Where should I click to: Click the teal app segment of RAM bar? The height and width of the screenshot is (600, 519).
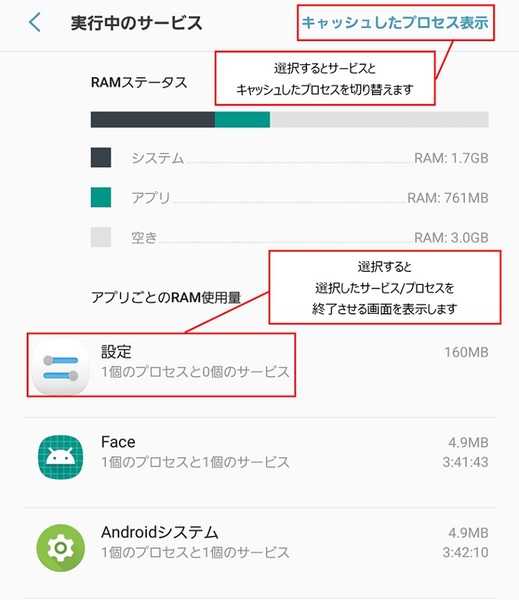(x=242, y=119)
